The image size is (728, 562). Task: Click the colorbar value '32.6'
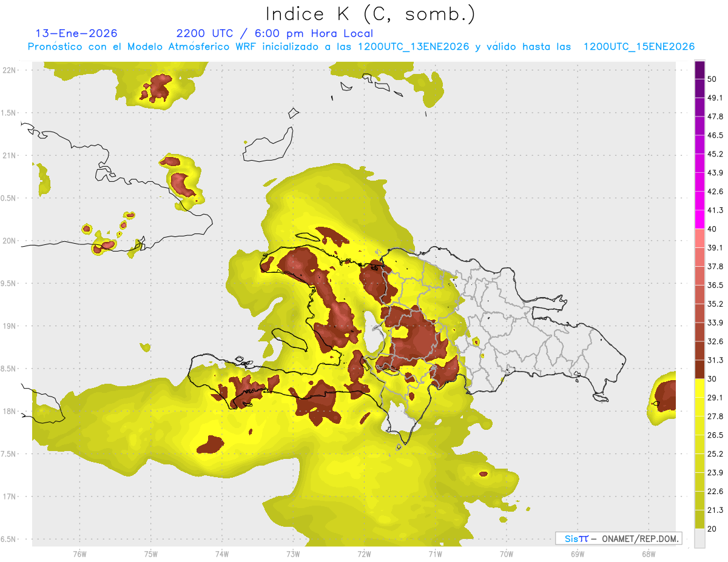pyautogui.click(x=715, y=341)
